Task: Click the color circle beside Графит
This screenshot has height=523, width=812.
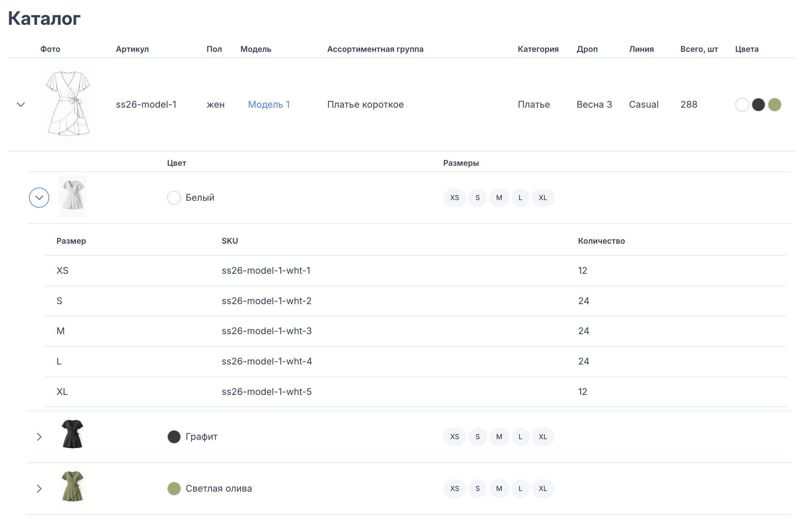Action: click(x=174, y=437)
